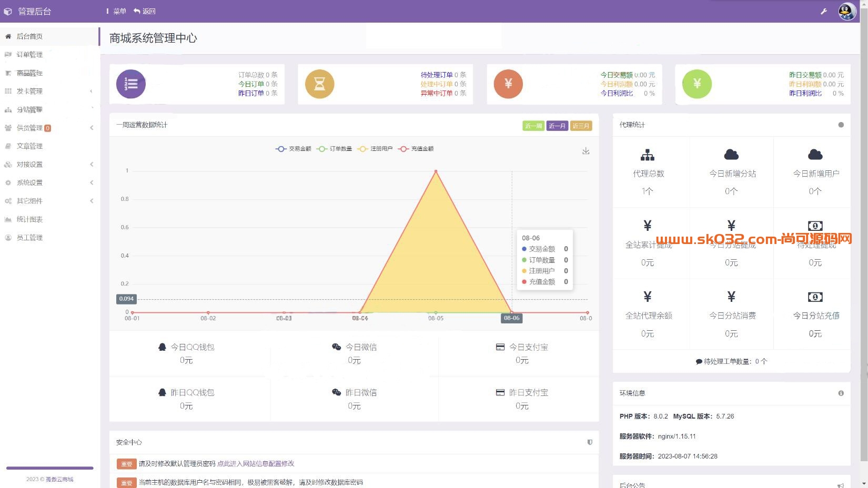Click the sidebar purple horizontal bar

49,467
